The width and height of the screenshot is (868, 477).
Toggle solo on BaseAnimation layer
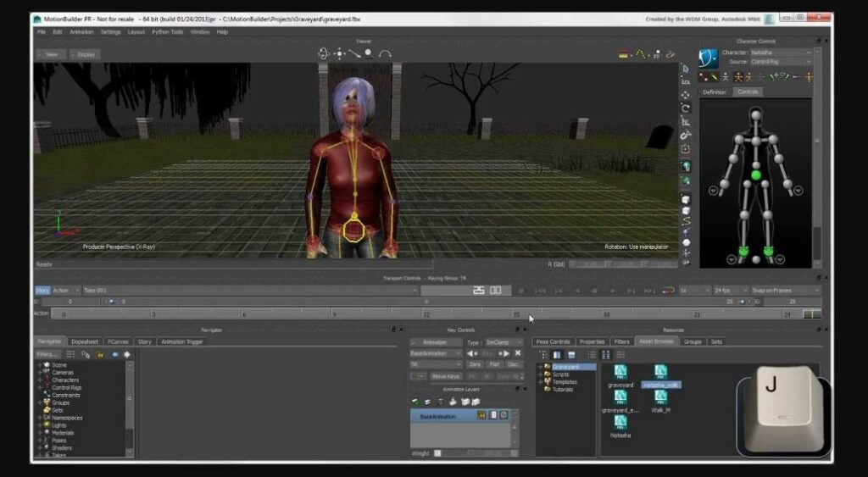click(493, 415)
